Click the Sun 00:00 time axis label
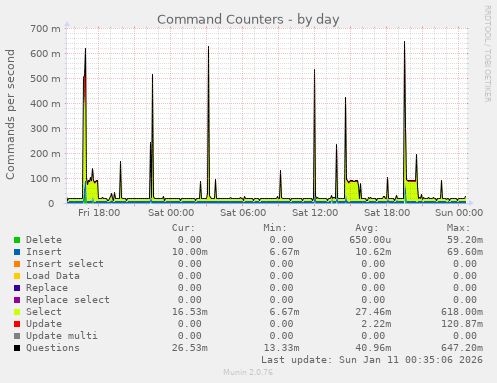Viewport: 497px width, 383px height. (x=459, y=213)
